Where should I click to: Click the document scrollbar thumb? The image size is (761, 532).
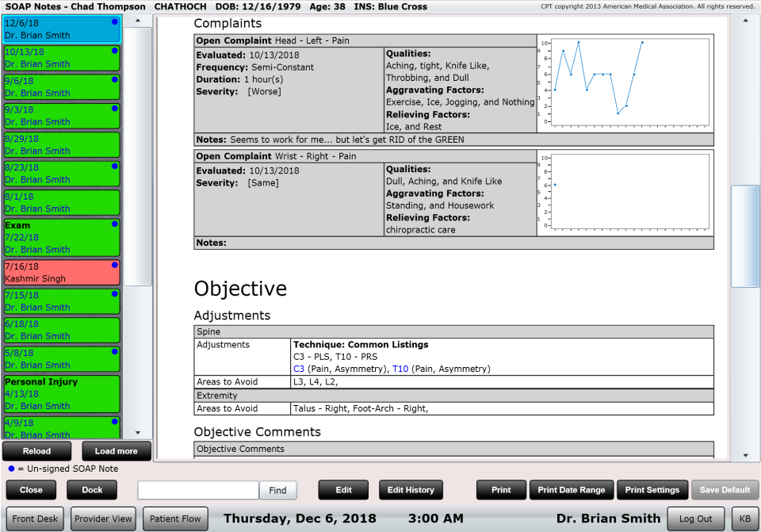coord(745,236)
